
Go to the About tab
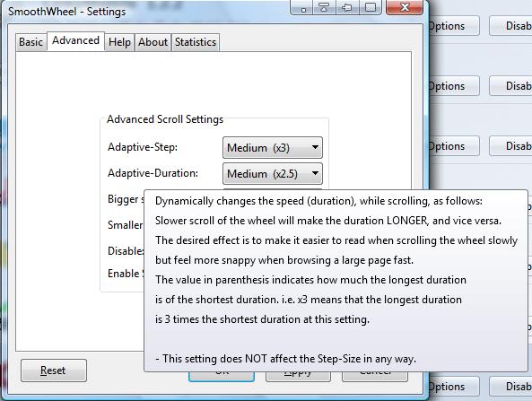click(x=153, y=42)
